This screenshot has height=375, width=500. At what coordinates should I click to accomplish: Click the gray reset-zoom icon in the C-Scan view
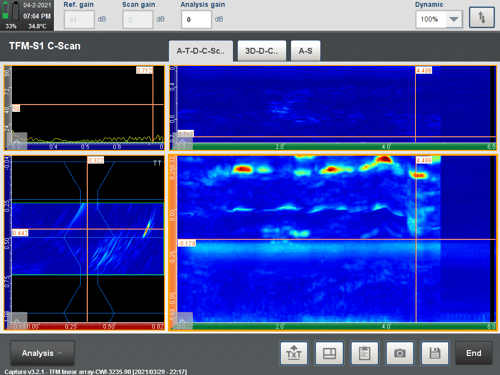182,321
